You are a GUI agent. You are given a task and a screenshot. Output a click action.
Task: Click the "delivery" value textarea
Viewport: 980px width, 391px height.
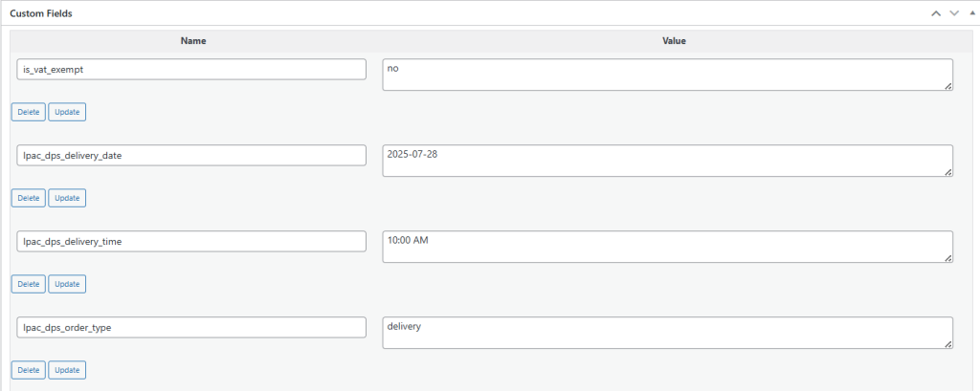point(667,333)
